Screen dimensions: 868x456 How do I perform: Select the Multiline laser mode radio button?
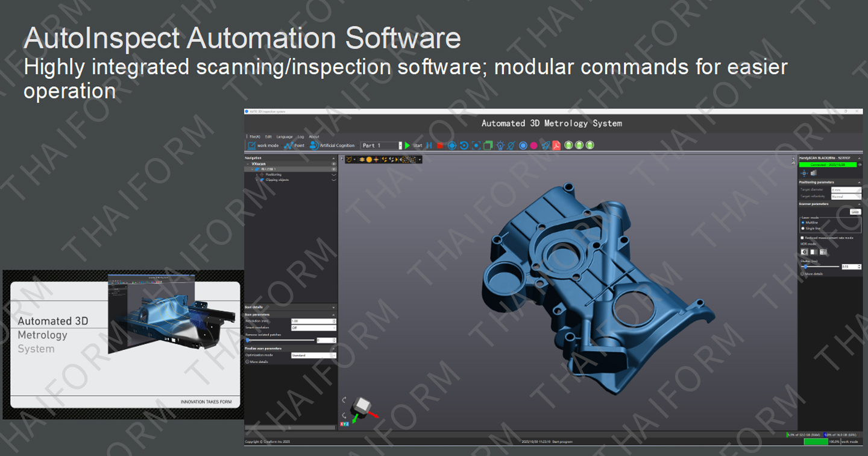(803, 223)
